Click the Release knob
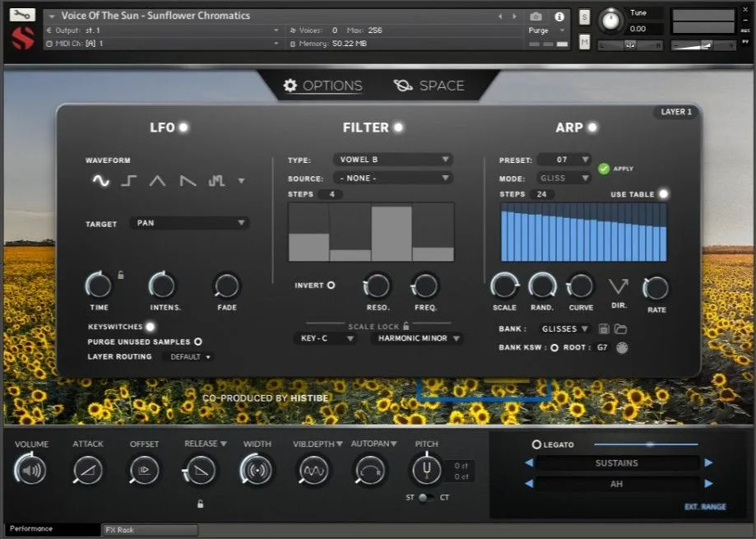 click(201, 470)
